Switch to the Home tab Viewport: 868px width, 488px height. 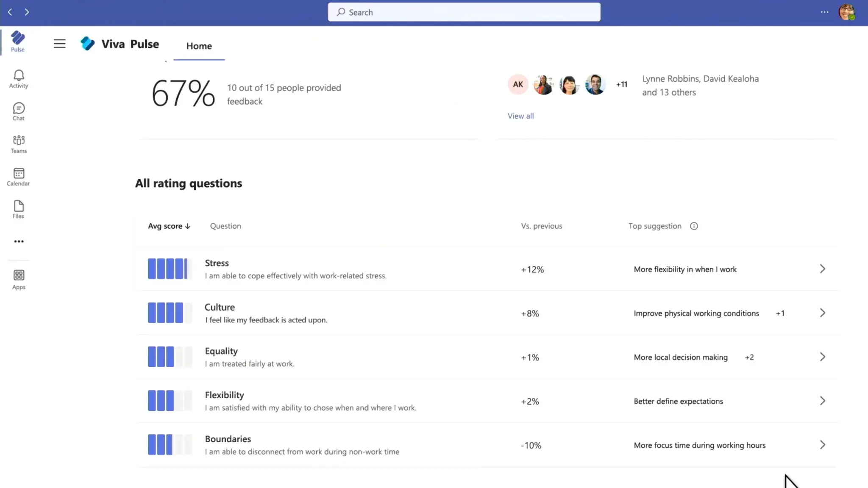[199, 46]
